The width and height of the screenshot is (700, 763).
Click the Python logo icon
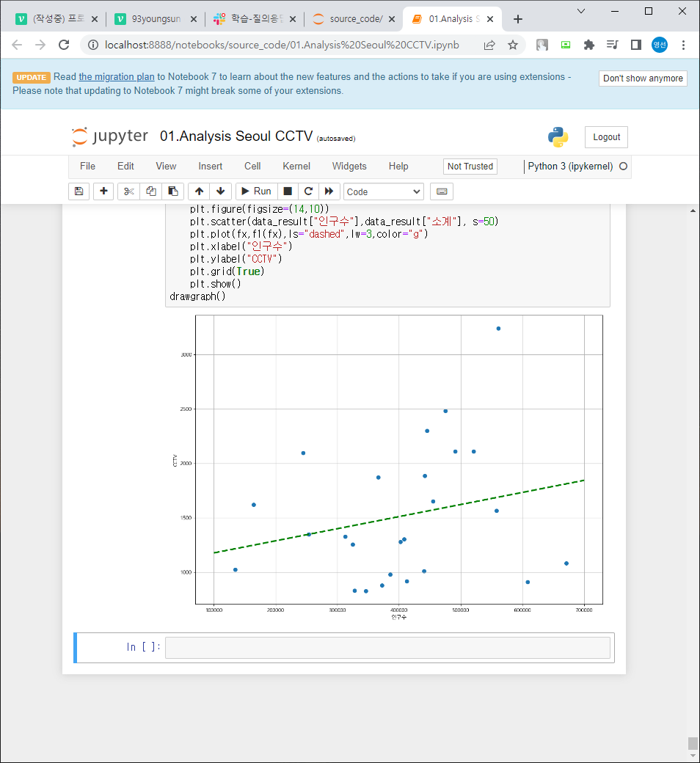point(558,137)
